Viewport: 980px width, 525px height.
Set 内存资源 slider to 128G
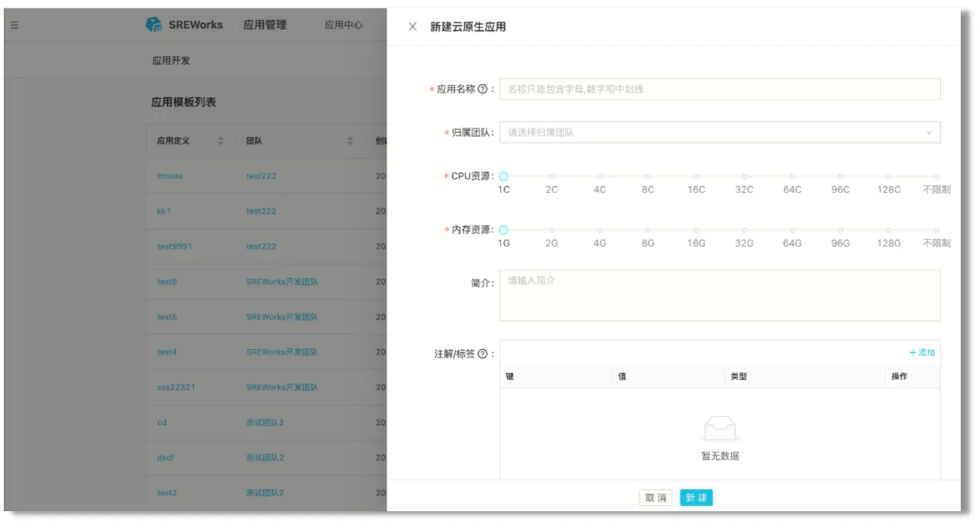pyautogui.click(x=888, y=230)
